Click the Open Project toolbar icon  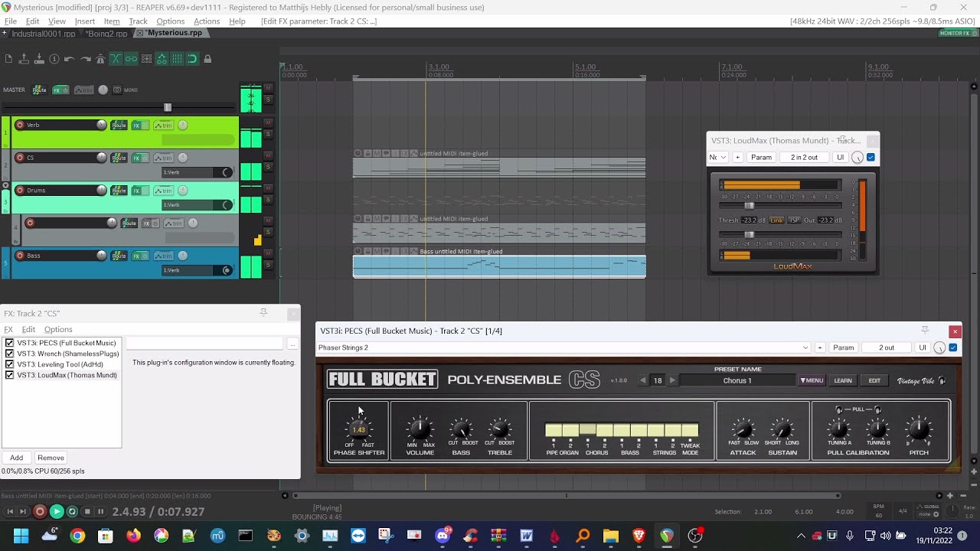tap(24, 59)
